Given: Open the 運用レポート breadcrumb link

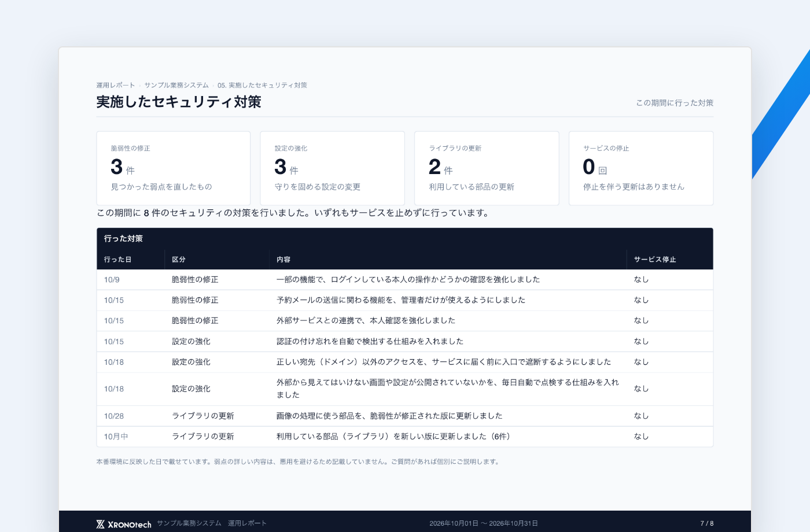Looking at the screenshot, I should (x=116, y=85).
